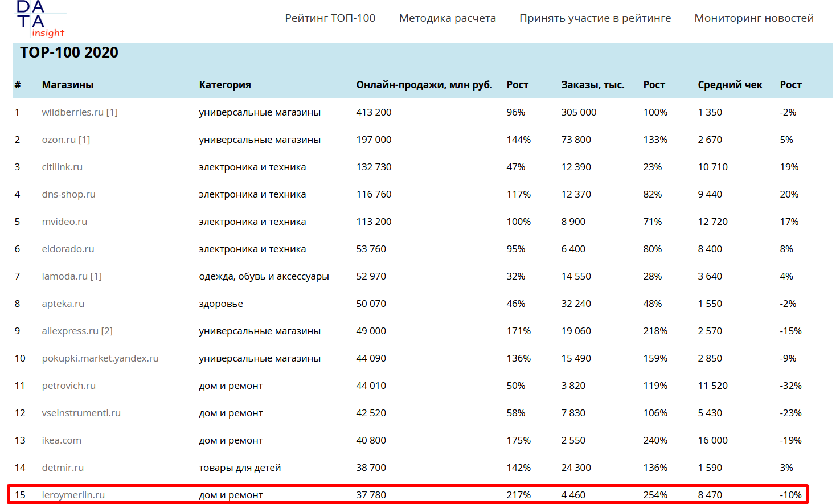Select pokupki.market.yandex sales value 44 090
Image resolution: width=840 pixels, height=504 pixels.
[x=371, y=358]
